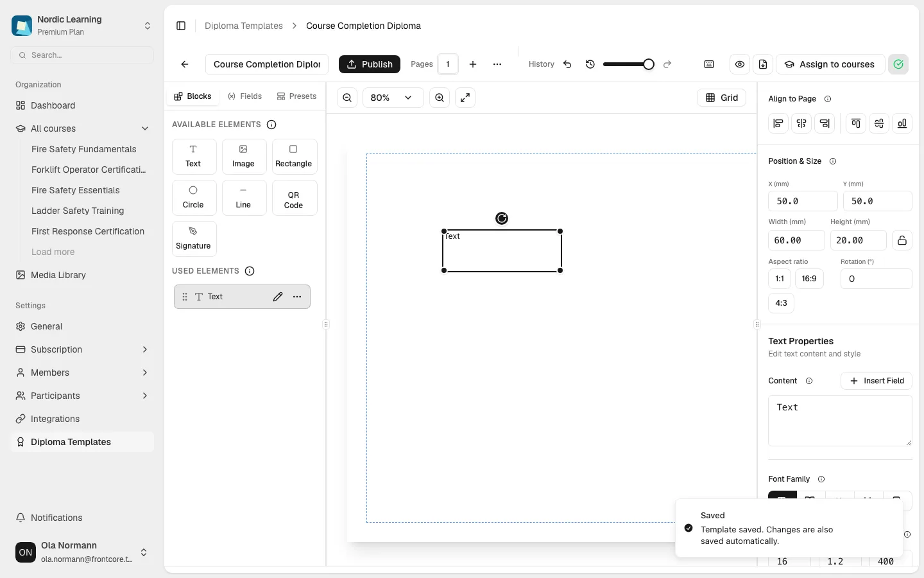This screenshot has height=578, width=924.
Task: Select the 16:9 aspect ratio
Action: (809, 279)
